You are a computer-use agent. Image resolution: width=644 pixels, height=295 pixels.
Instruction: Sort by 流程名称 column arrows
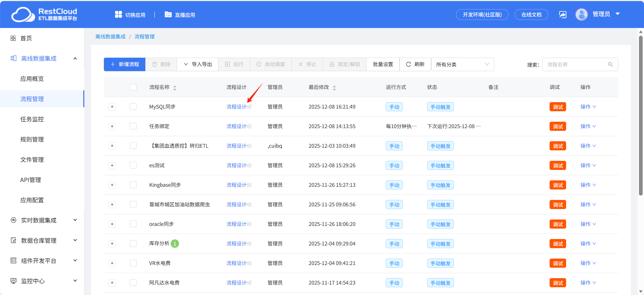pos(175,88)
